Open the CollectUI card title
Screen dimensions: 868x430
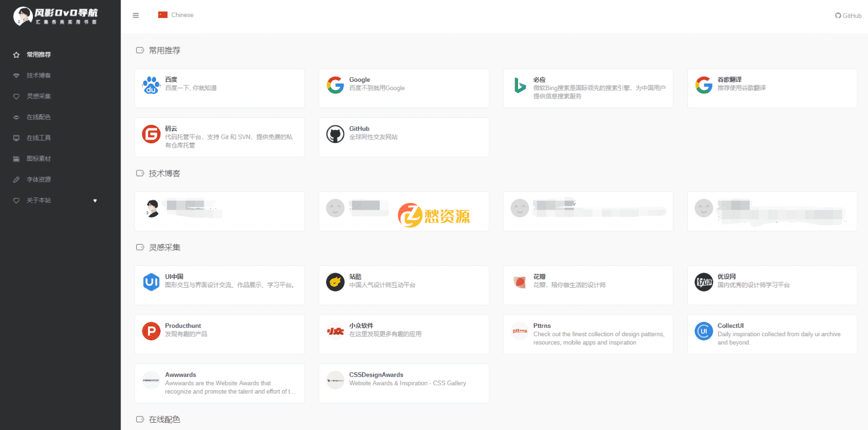pyautogui.click(x=731, y=326)
